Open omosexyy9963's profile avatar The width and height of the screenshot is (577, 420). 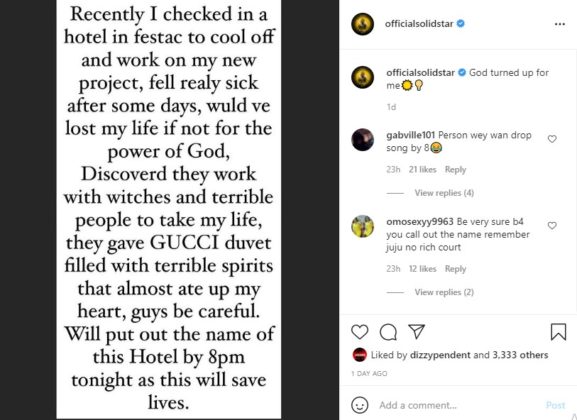[362, 226]
